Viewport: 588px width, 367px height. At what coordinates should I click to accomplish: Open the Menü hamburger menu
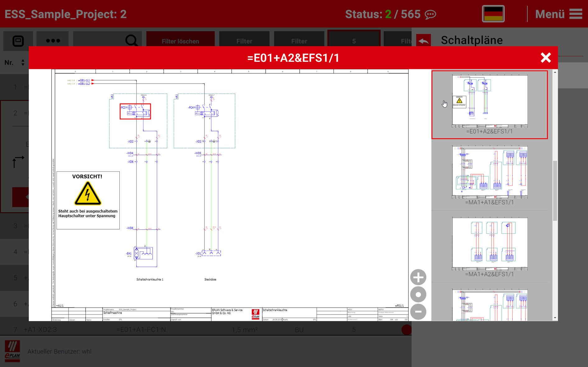coord(574,14)
